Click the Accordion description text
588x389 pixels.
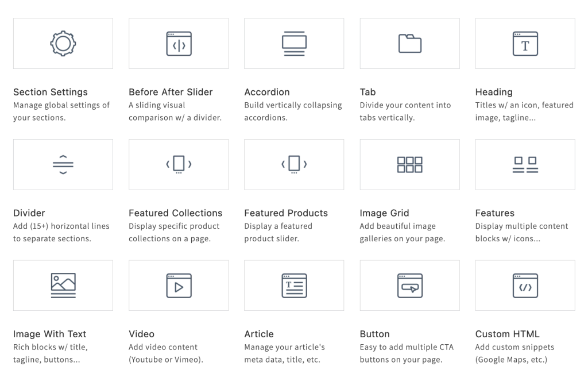[x=293, y=111]
